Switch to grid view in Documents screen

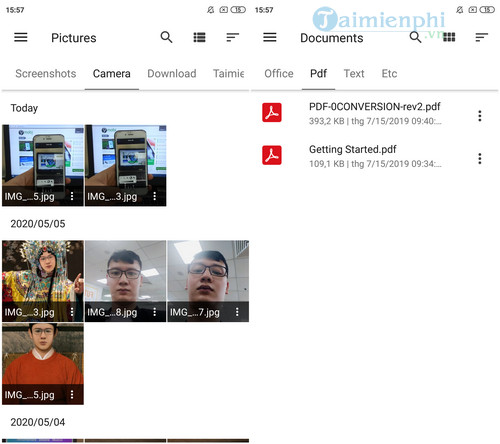(x=449, y=37)
